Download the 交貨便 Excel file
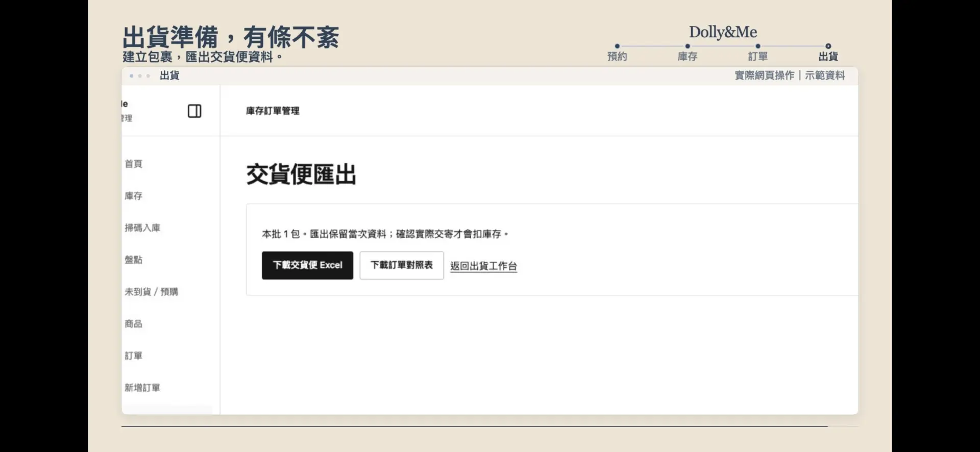The height and width of the screenshot is (452, 980). [x=307, y=265]
